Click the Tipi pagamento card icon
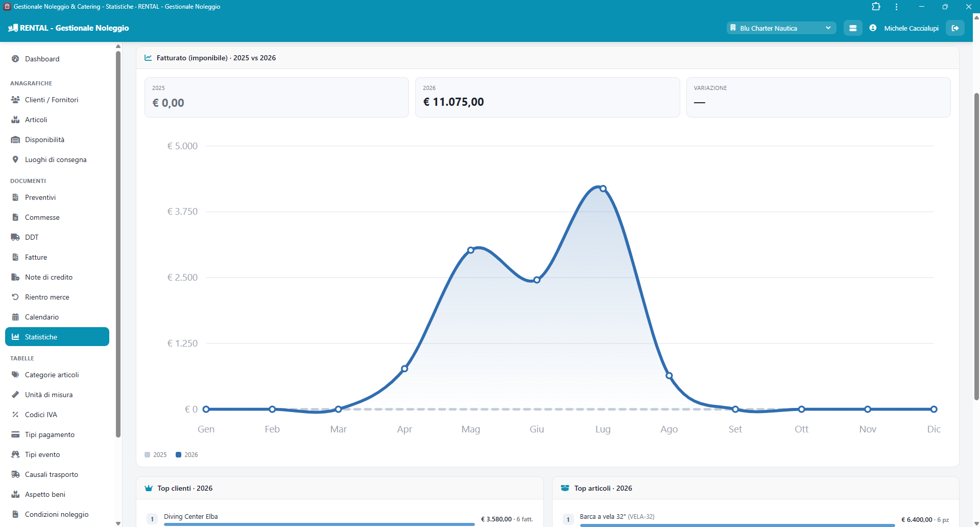This screenshot has width=980, height=527. coord(15,434)
